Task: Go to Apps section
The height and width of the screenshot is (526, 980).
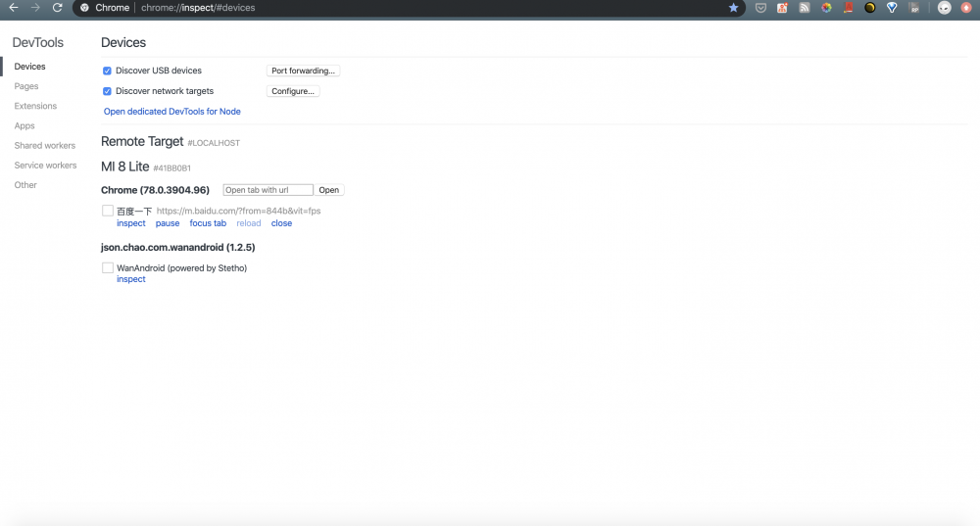Action: coord(24,125)
